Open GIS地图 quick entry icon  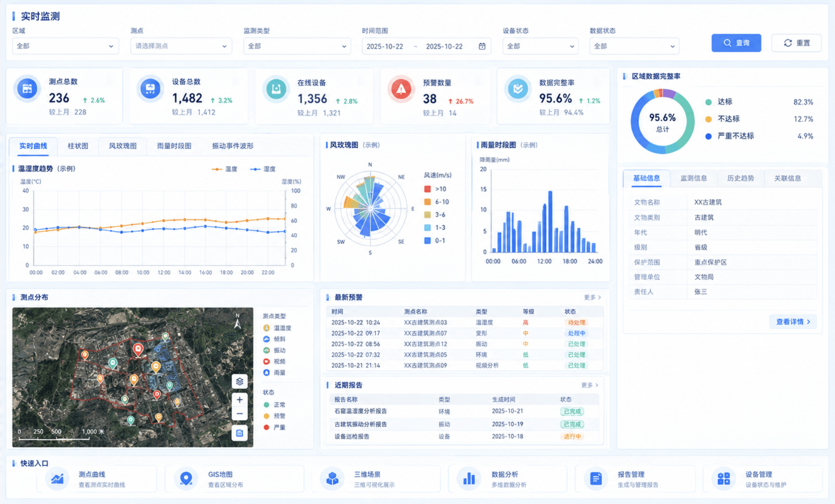186,479
